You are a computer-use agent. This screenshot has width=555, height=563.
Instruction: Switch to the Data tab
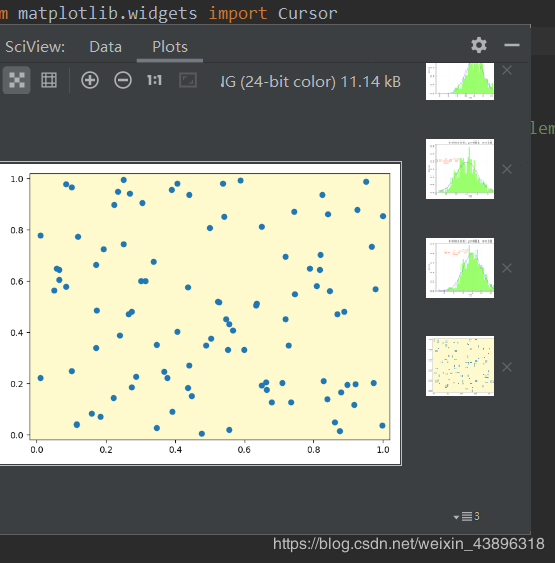pyautogui.click(x=106, y=47)
